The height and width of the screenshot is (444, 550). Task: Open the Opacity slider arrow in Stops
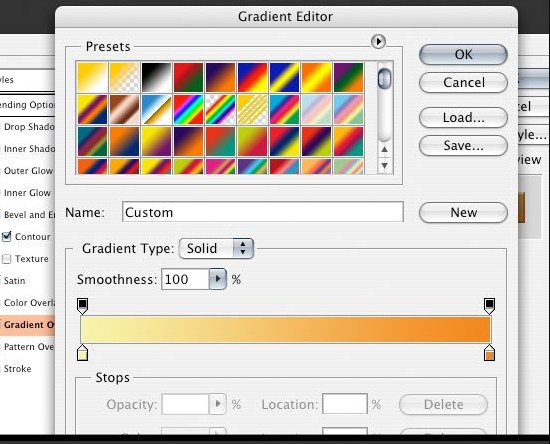click(218, 404)
